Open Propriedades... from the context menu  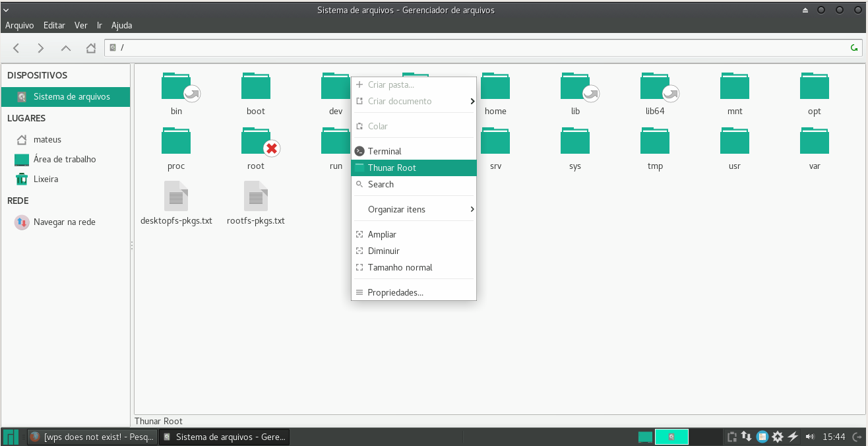[x=414, y=293]
